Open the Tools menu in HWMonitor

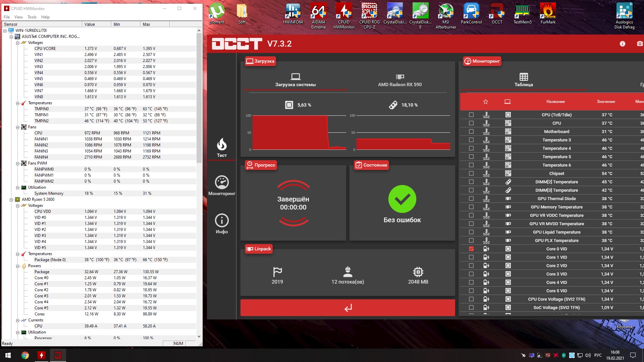point(32,17)
